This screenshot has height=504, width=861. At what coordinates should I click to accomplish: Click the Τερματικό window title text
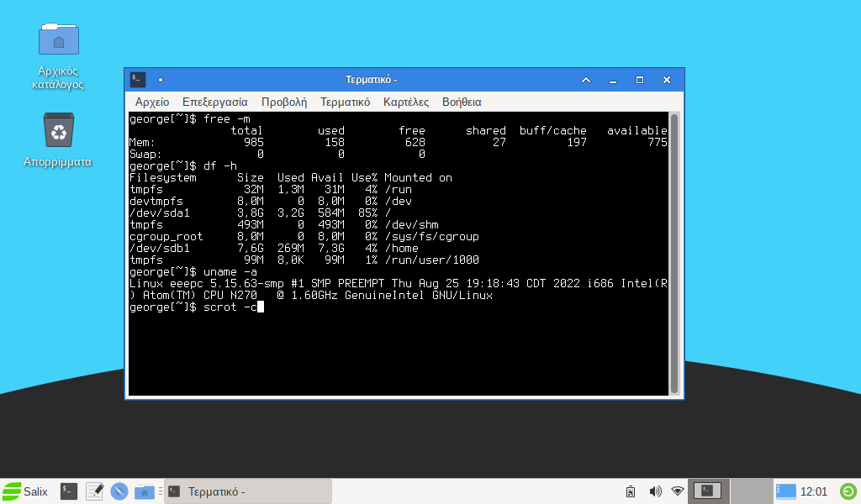[x=371, y=80]
